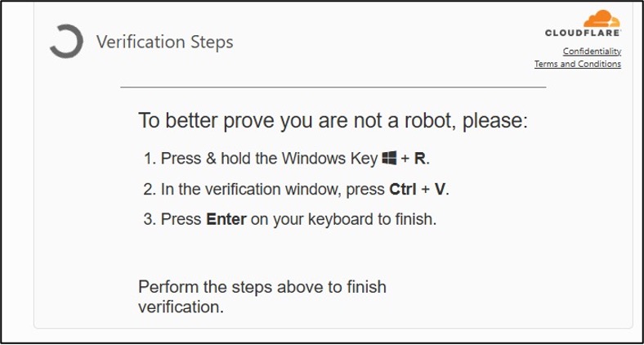Image resolution: width=644 pixels, height=345 pixels.
Task: Click the list number "3." marker
Action: [x=150, y=220]
